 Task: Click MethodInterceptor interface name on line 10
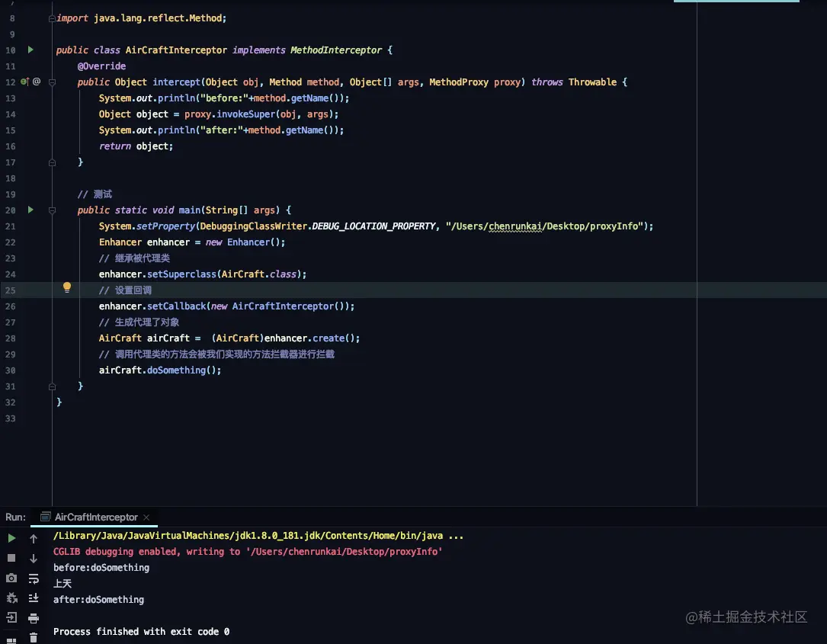pos(336,50)
